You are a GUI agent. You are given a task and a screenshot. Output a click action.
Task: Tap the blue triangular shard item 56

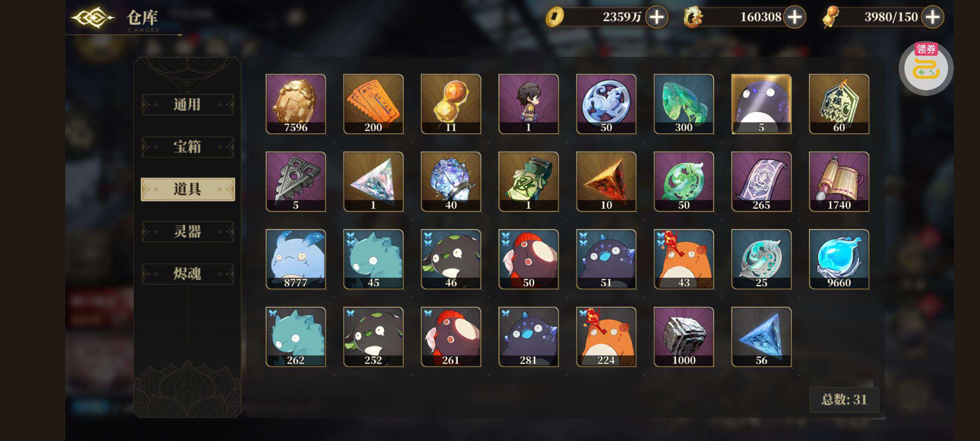(761, 337)
